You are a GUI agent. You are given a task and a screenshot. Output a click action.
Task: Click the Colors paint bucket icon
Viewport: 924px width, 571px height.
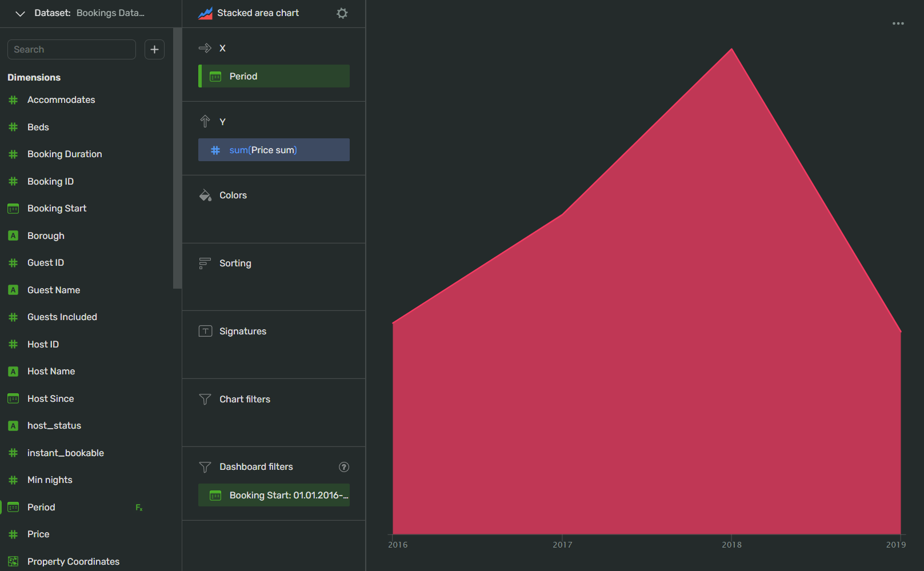click(205, 195)
